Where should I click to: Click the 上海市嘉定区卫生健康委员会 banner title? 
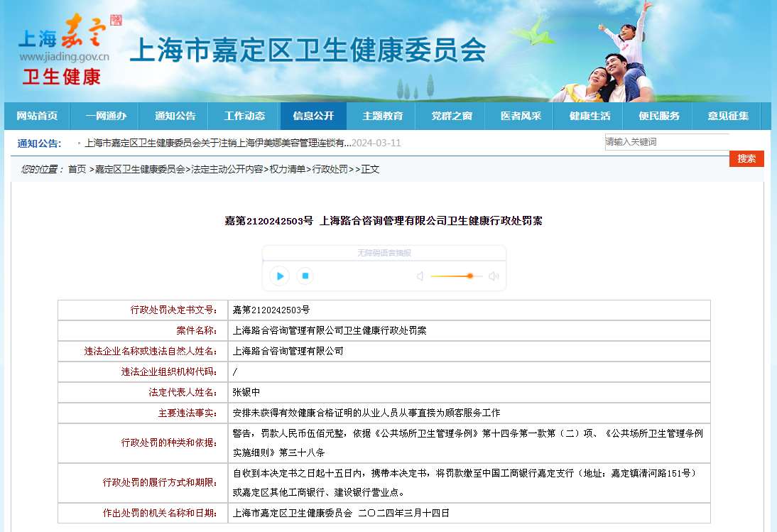click(x=308, y=50)
